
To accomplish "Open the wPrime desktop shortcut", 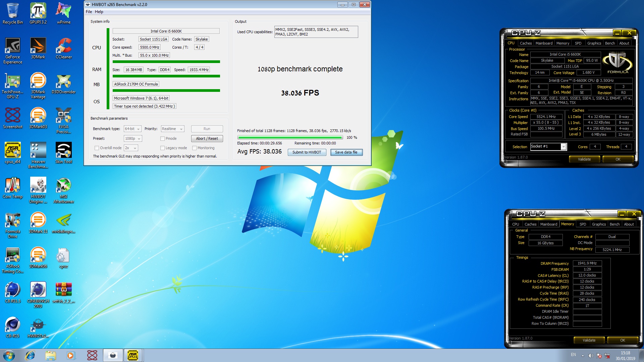I will (x=64, y=13).
